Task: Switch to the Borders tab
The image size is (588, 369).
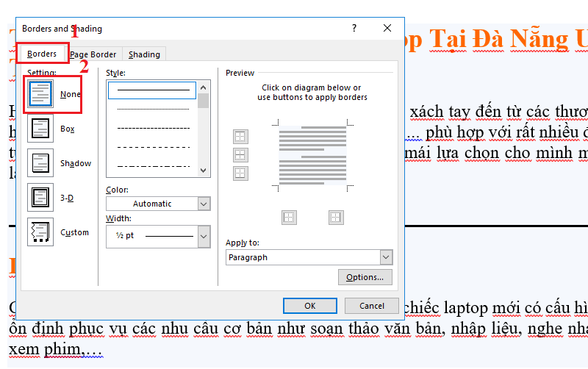Action: click(42, 54)
